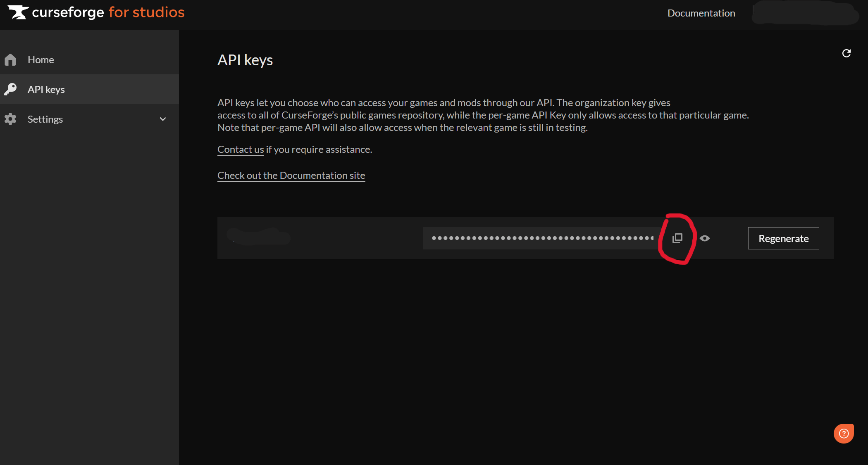
Task: Check out the Documentation site link
Action: tap(291, 176)
